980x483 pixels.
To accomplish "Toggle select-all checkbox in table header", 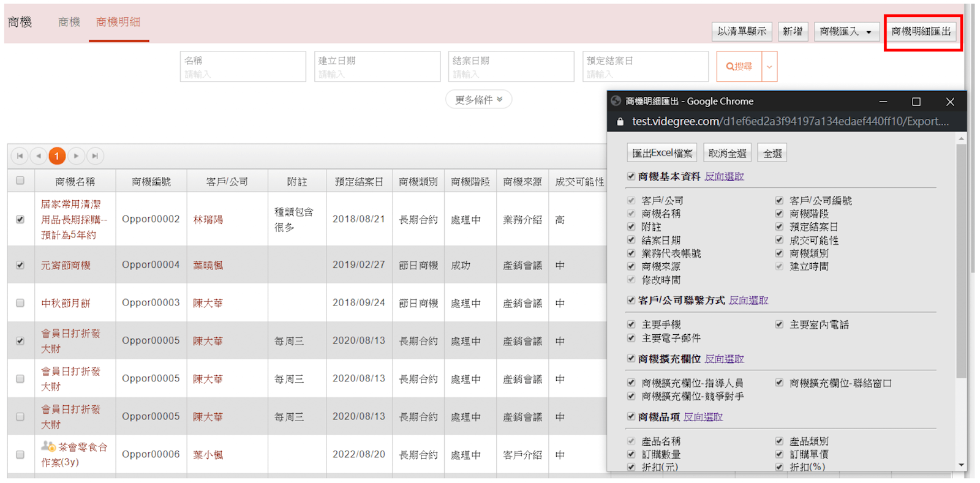I will (x=20, y=181).
